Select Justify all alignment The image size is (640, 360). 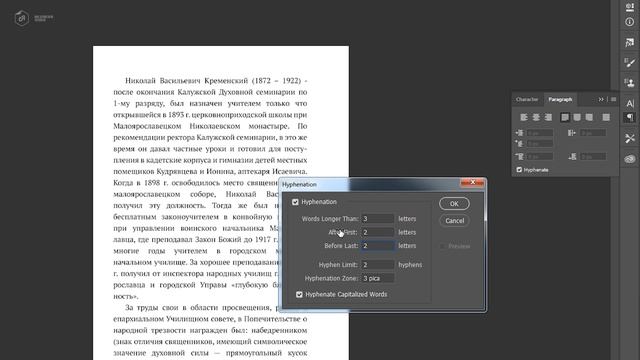pyautogui.click(x=606, y=118)
